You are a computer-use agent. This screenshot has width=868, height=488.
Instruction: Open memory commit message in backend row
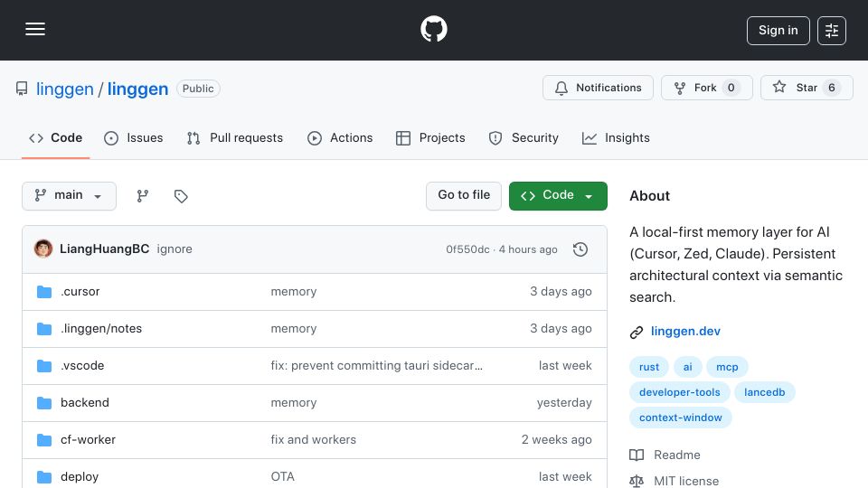point(293,403)
